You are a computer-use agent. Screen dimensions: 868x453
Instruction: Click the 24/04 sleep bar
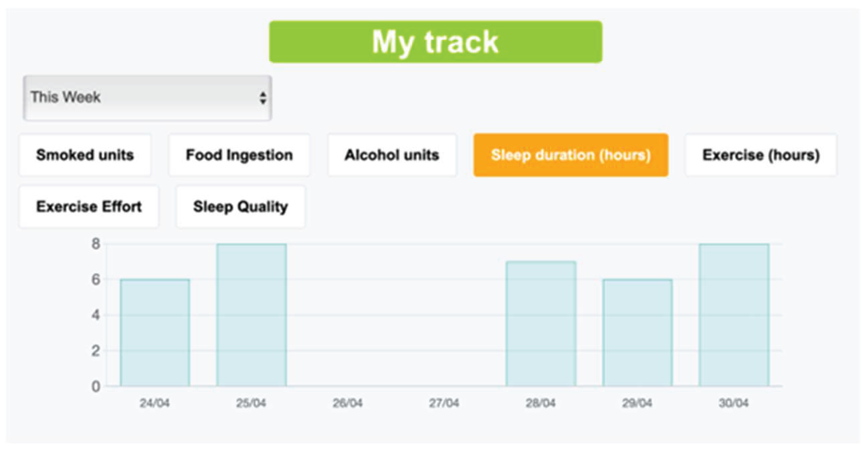(155, 333)
